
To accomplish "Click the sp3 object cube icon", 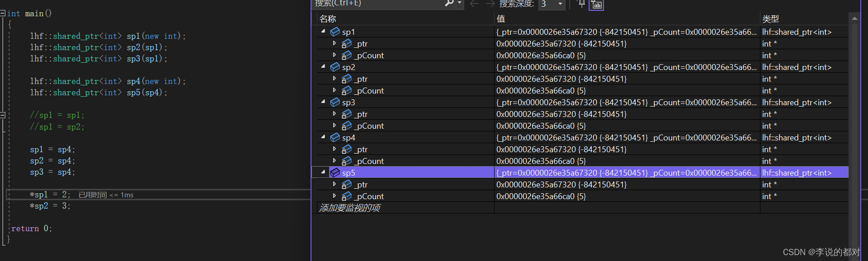I will [x=335, y=102].
